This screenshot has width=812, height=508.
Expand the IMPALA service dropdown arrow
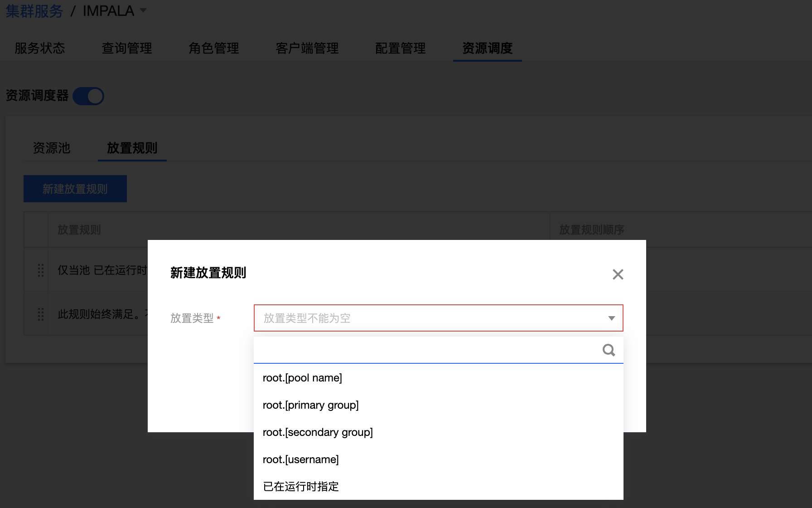pyautogui.click(x=143, y=10)
